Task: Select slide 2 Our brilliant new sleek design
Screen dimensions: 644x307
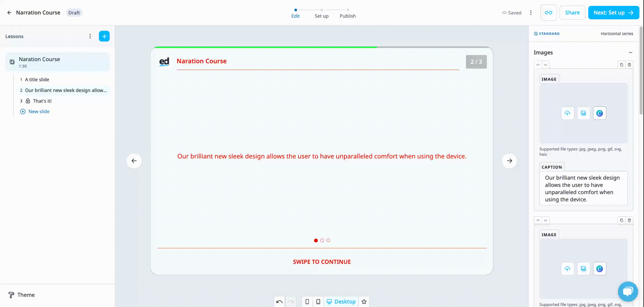Action: pyautogui.click(x=63, y=90)
